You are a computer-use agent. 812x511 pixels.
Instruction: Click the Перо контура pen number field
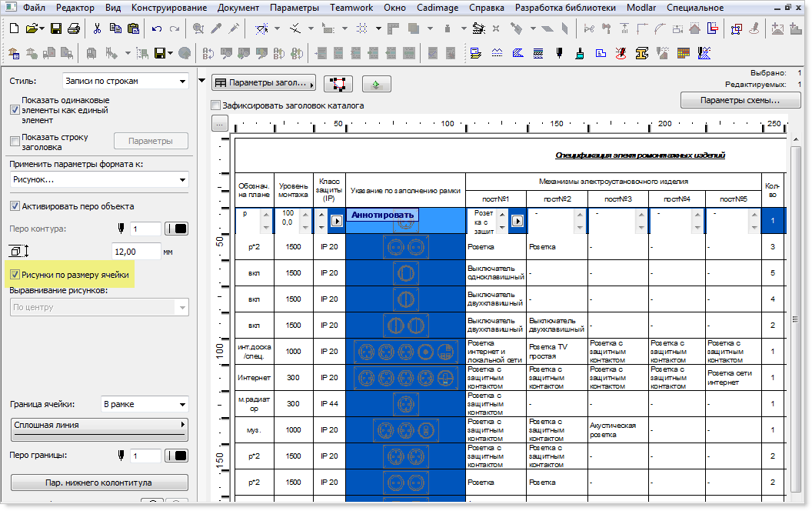click(145, 229)
